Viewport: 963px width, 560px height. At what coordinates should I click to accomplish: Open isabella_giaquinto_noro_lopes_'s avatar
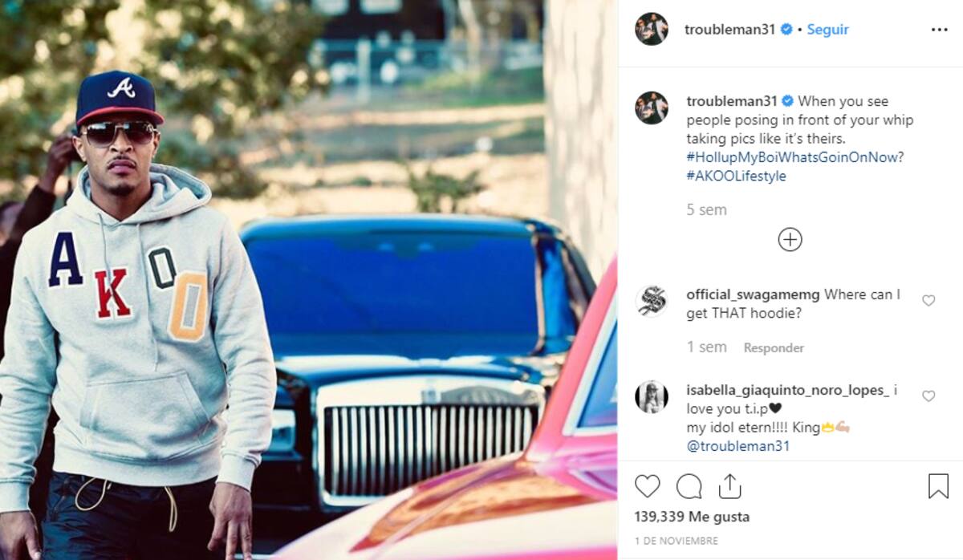coord(652,396)
